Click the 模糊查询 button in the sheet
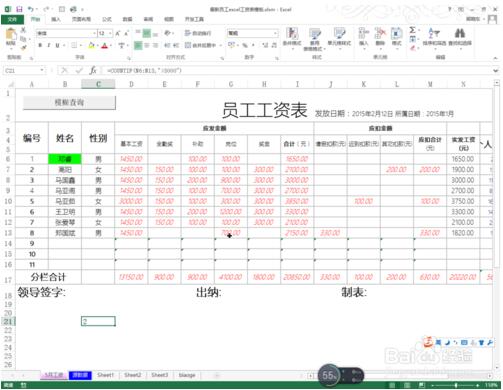 (x=69, y=102)
